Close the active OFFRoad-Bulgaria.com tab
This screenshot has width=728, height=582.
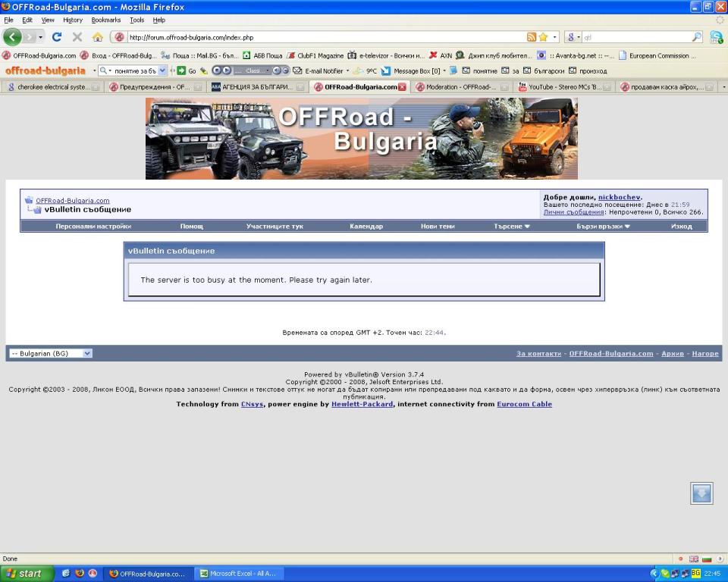point(402,87)
